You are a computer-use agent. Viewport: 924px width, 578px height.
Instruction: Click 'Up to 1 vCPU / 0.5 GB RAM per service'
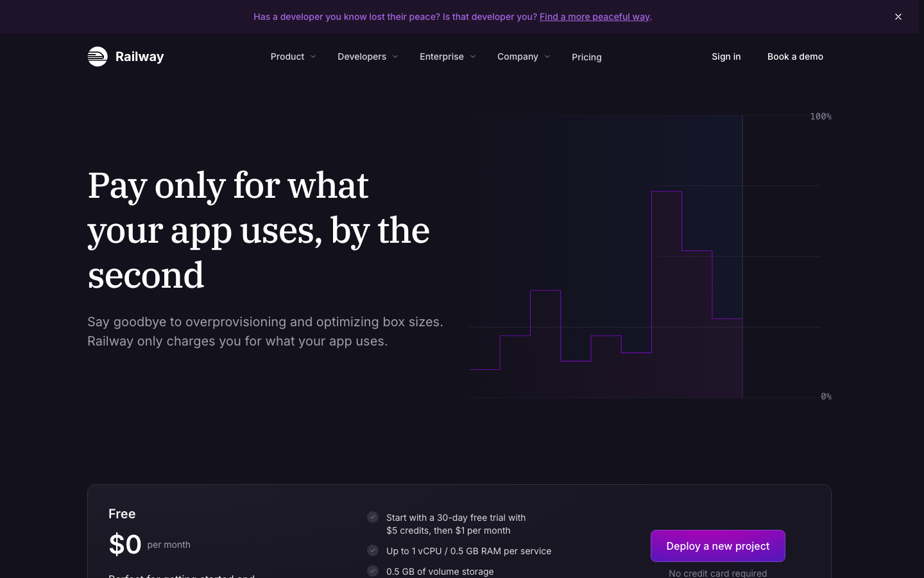tap(468, 551)
